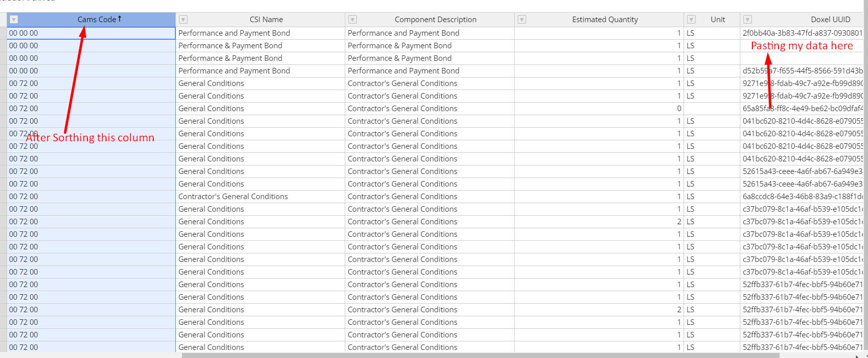Select the first 'Performance and Payment Bond' CSI Name cell
The width and height of the screenshot is (868, 358).
(x=260, y=33)
